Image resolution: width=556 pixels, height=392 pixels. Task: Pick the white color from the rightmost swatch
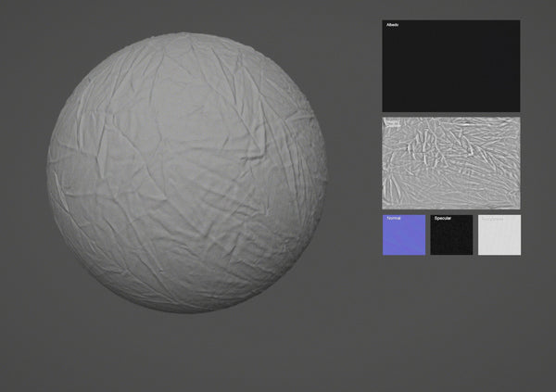click(499, 243)
